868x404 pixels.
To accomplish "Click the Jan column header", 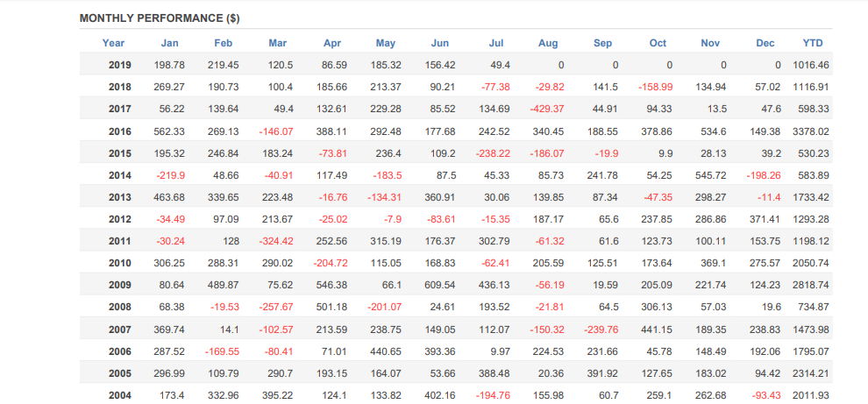I will pyautogui.click(x=170, y=43).
